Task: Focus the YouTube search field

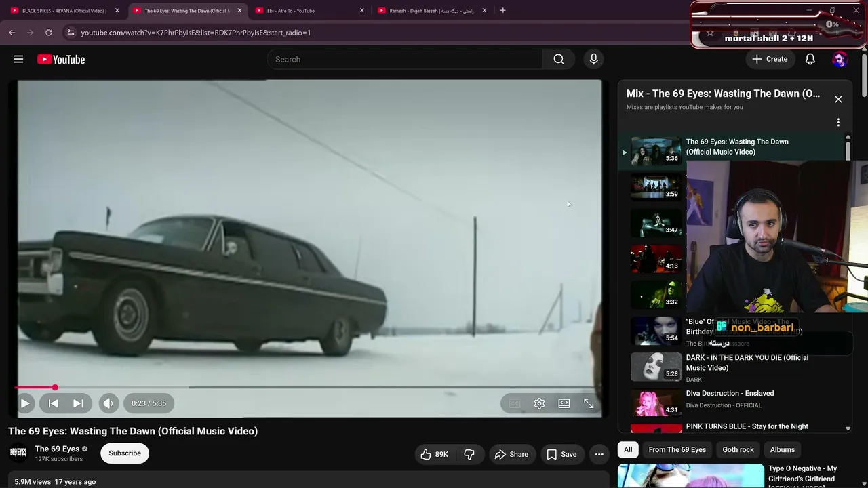Action: (x=404, y=59)
